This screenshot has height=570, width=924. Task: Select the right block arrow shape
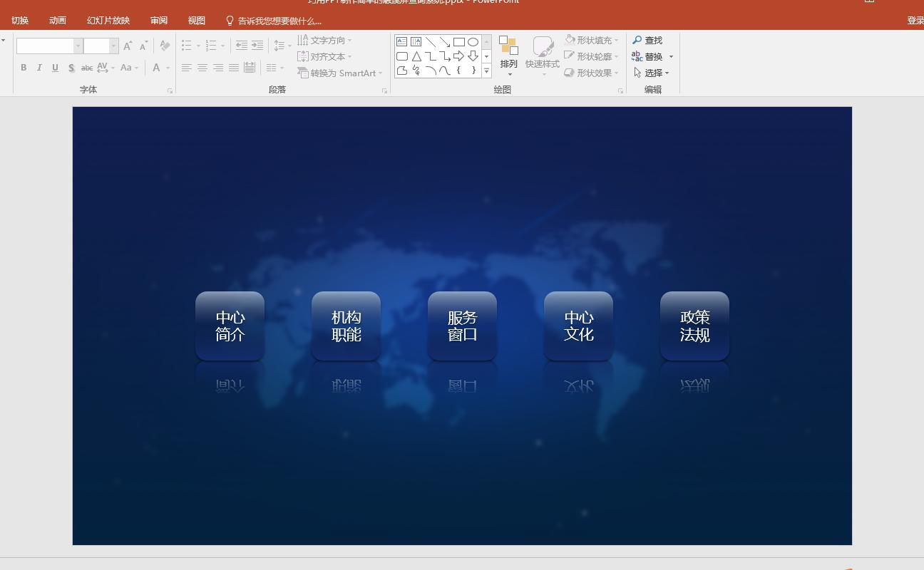(x=459, y=56)
